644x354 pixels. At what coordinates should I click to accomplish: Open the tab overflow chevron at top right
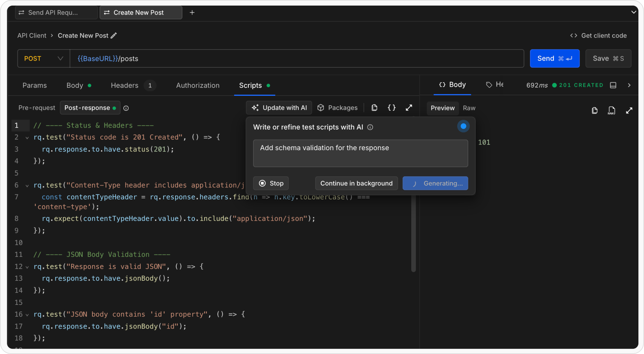click(634, 12)
